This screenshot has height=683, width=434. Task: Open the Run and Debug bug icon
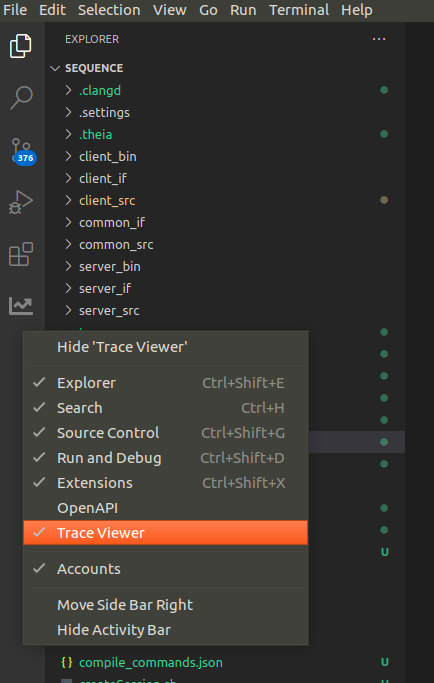(21, 202)
